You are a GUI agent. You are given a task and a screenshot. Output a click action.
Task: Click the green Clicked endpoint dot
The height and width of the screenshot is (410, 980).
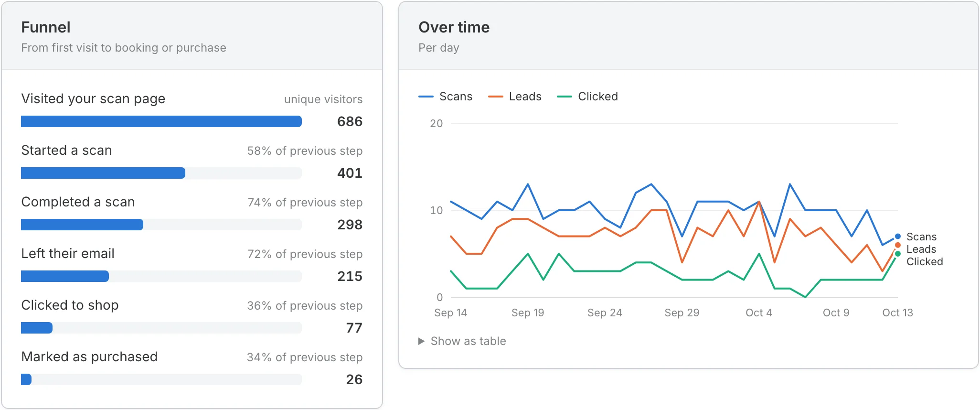point(898,254)
